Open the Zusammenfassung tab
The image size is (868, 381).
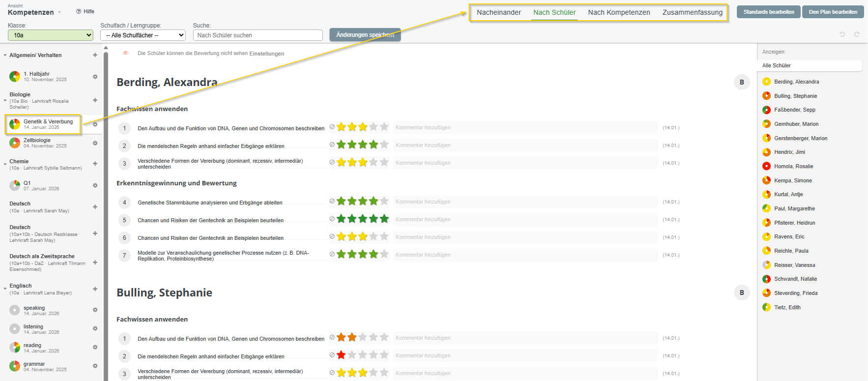(x=692, y=12)
